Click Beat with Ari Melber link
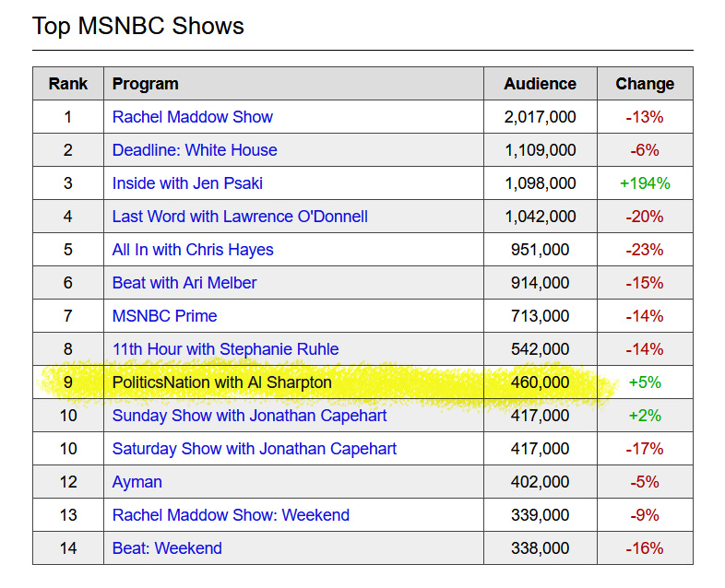725x588 pixels. pyautogui.click(x=184, y=283)
